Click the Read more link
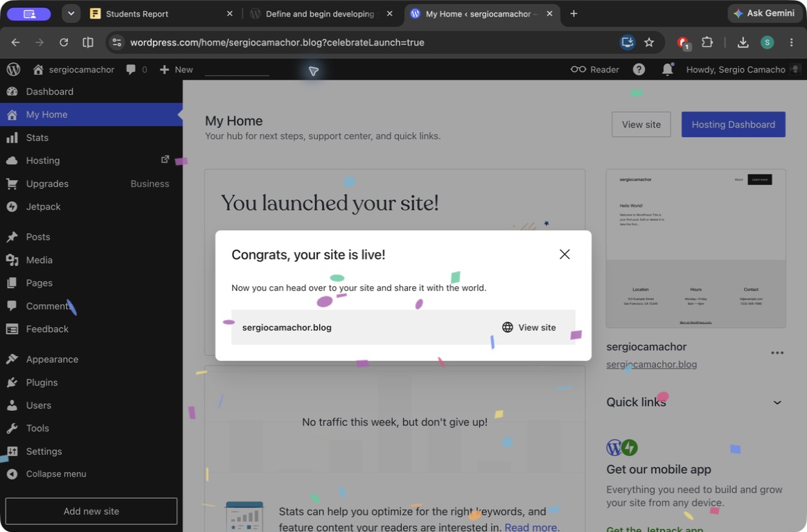The width and height of the screenshot is (807, 532). point(532,527)
